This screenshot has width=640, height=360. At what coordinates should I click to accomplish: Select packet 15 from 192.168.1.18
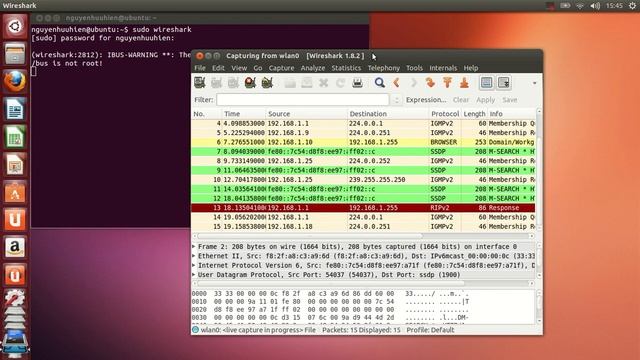coord(363,227)
